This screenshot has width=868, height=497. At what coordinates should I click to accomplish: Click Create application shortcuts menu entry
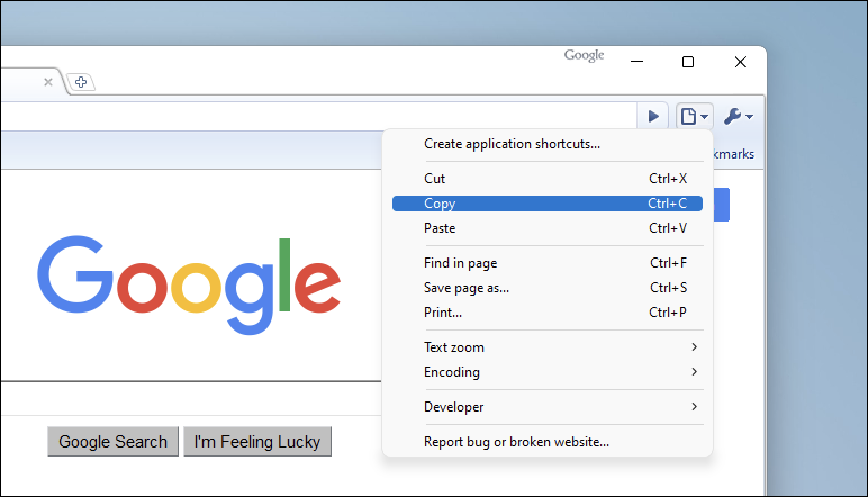[512, 144]
